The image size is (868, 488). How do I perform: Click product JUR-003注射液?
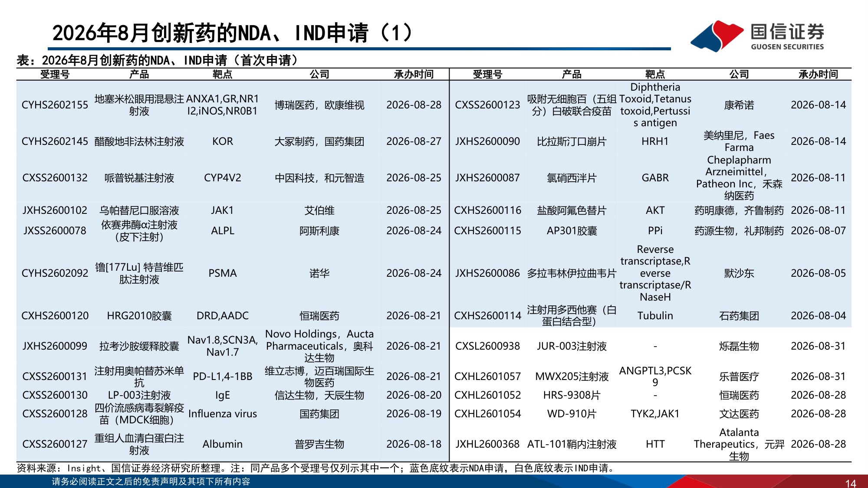tap(572, 346)
